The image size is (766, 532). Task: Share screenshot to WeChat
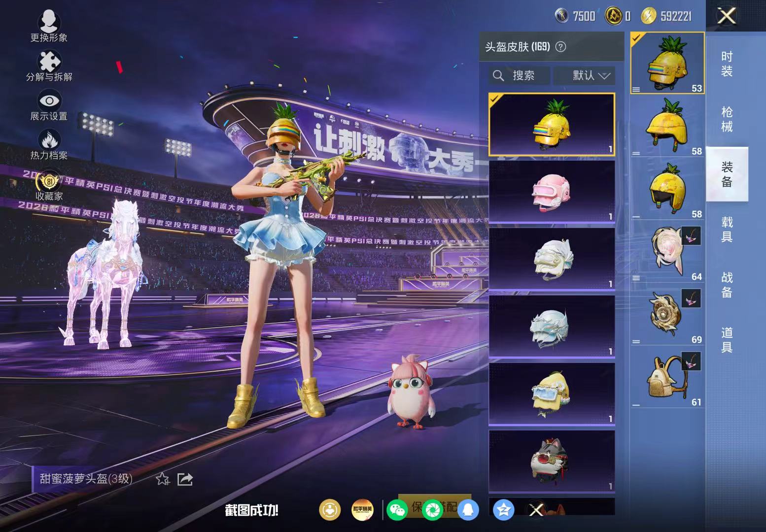point(397,510)
